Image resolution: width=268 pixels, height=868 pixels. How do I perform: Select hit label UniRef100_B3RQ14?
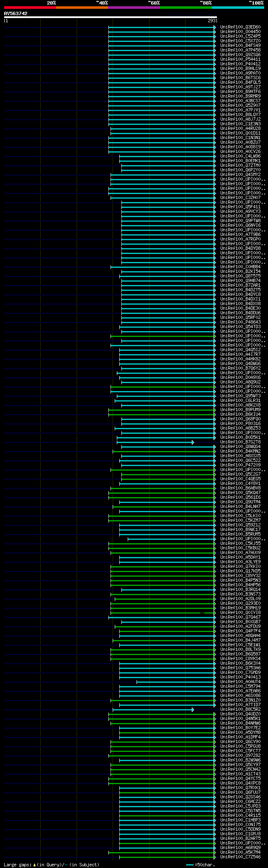(x=240, y=590)
